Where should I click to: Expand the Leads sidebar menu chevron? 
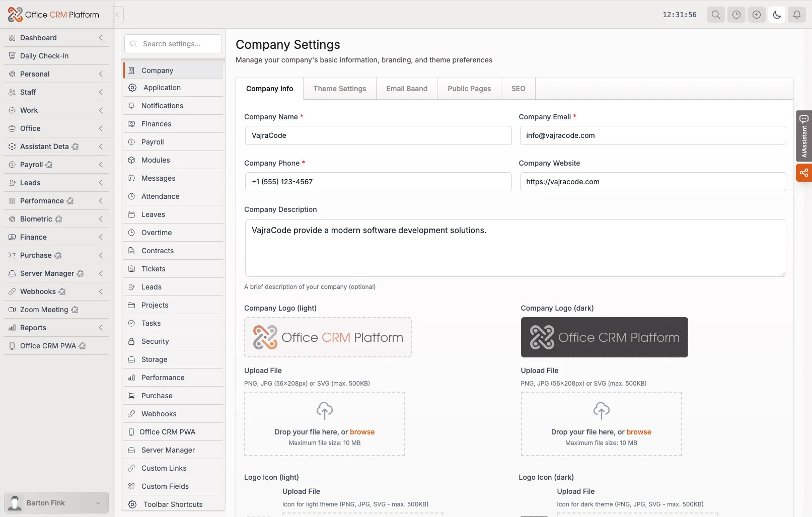(x=101, y=183)
